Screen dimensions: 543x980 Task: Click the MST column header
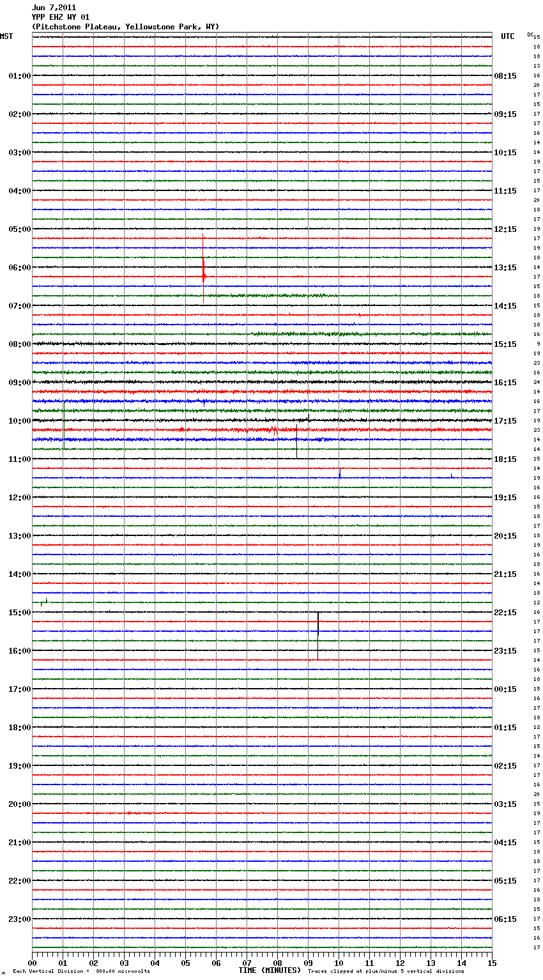pyautogui.click(x=6, y=36)
